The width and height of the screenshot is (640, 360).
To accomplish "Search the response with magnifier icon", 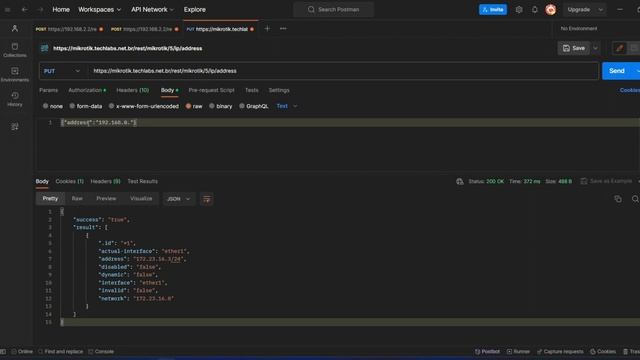I will pos(635,199).
